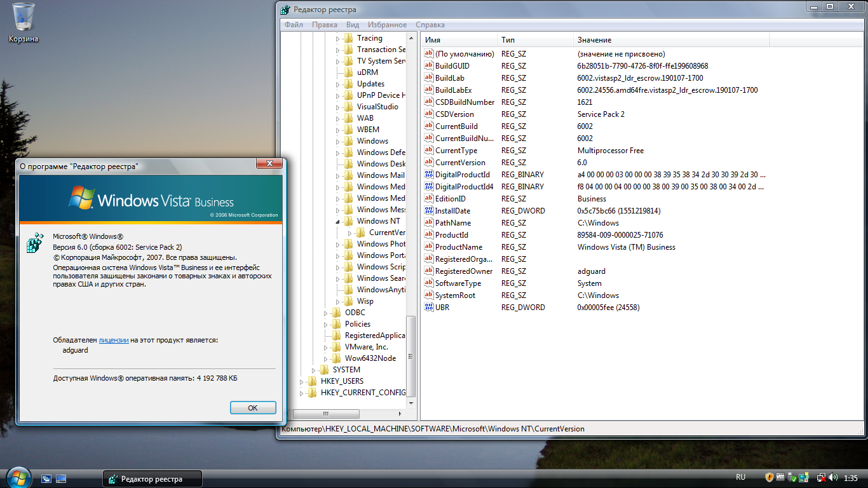Click the ODBC folder icon

(x=336, y=313)
